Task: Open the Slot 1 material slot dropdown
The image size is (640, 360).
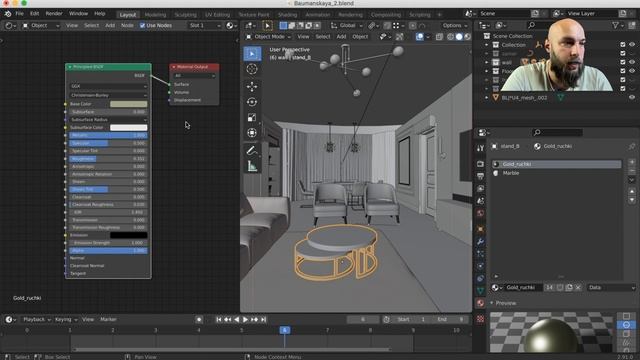Action: (205, 25)
